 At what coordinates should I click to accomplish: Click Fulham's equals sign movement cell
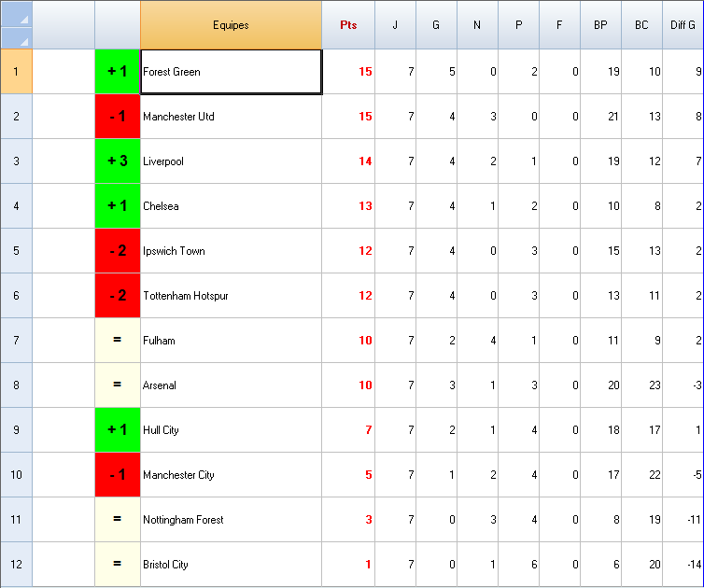coord(118,341)
